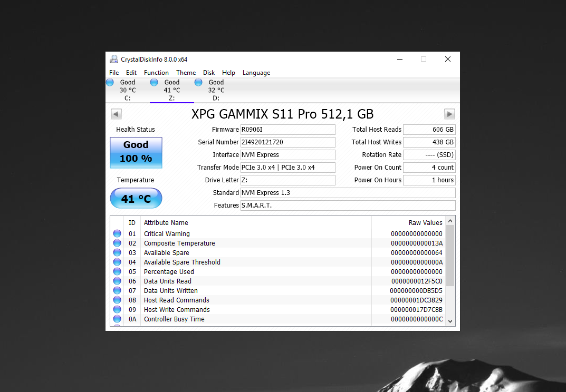566x392 pixels.
Task: Select the Data Units Read attribute name
Action: pyautogui.click(x=168, y=281)
